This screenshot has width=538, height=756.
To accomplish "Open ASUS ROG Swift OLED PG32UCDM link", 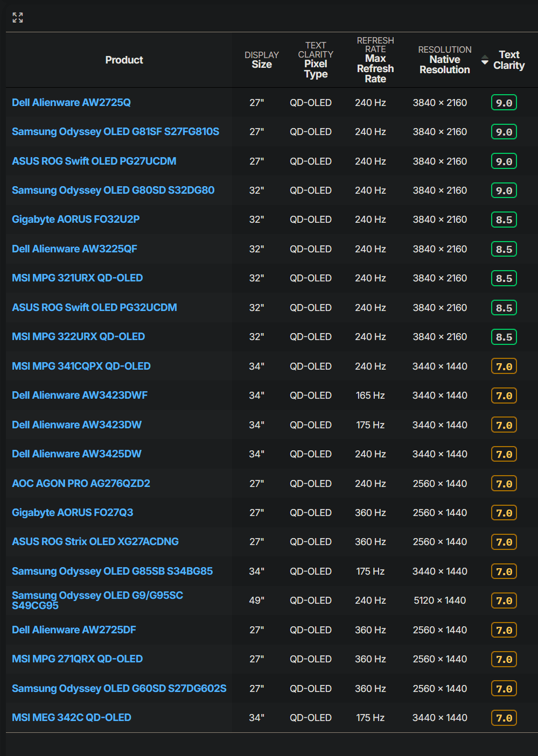I will [x=95, y=307].
